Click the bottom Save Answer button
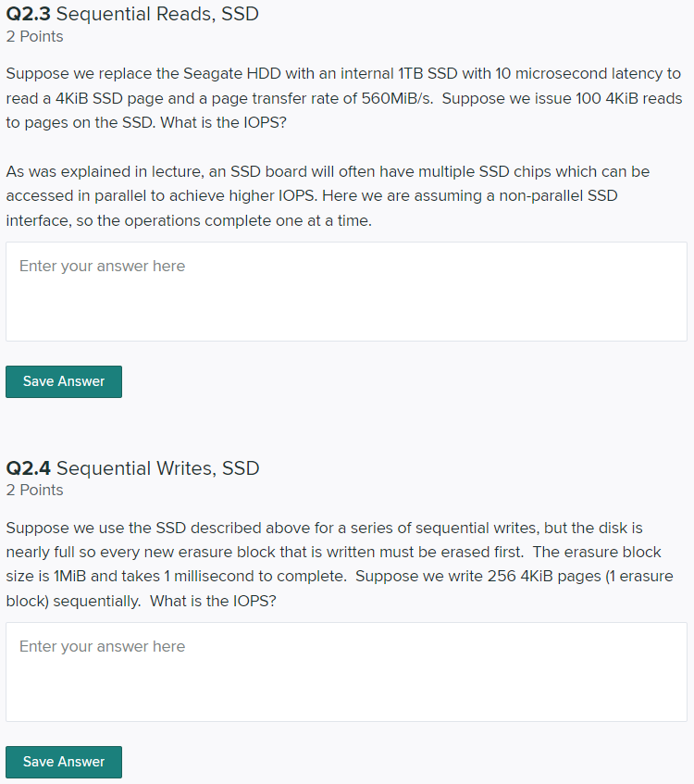 (63, 762)
